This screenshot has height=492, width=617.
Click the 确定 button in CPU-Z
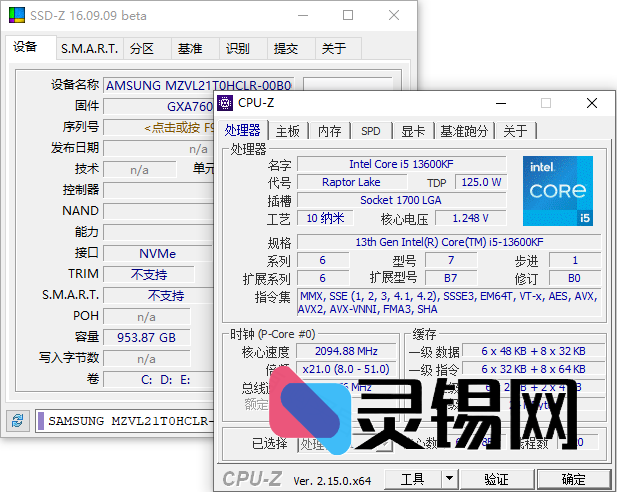coord(574,479)
